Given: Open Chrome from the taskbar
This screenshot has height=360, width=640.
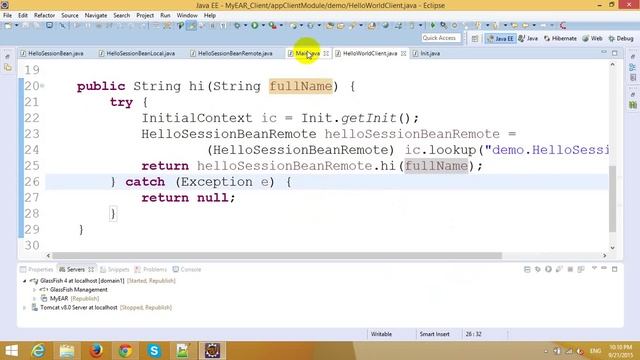Looking at the screenshot, I should click(125, 351).
